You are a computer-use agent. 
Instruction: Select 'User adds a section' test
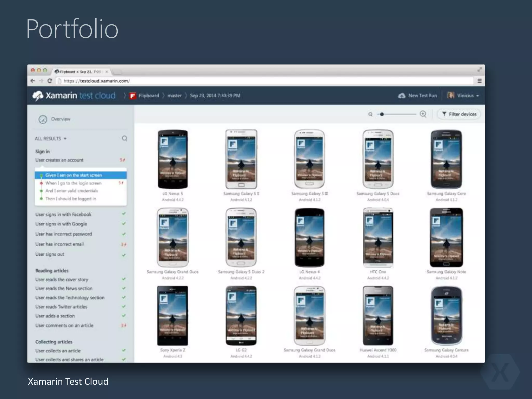(81, 316)
